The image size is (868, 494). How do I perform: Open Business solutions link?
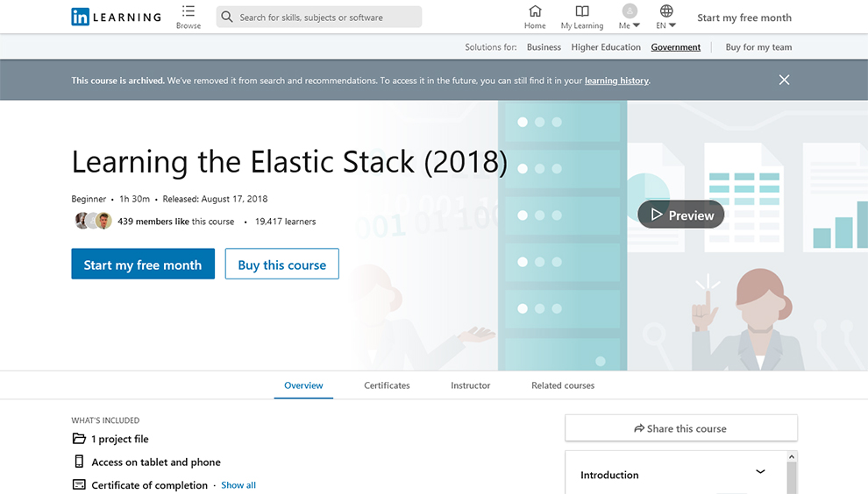coord(544,47)
